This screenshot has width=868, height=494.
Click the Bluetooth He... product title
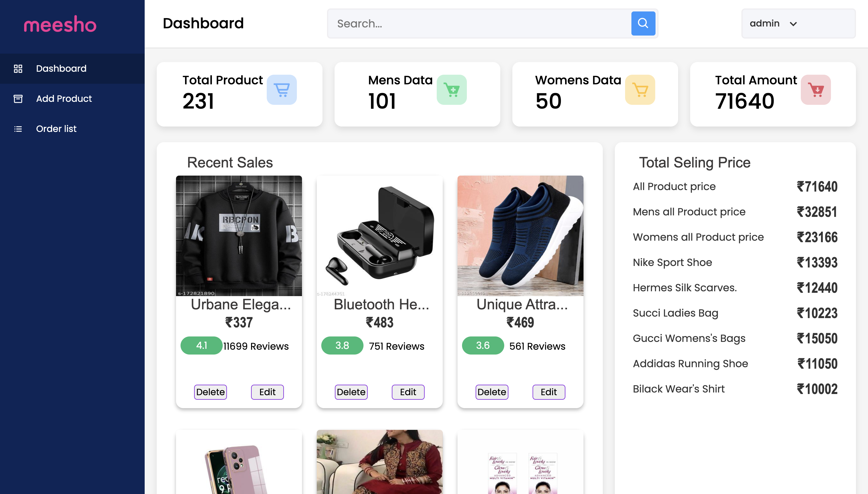point(381,304)
